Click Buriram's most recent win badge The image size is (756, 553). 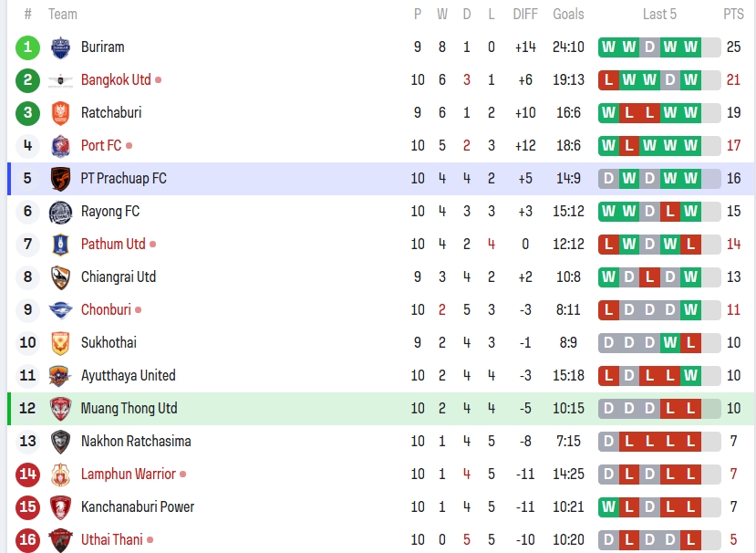point(690,47)
